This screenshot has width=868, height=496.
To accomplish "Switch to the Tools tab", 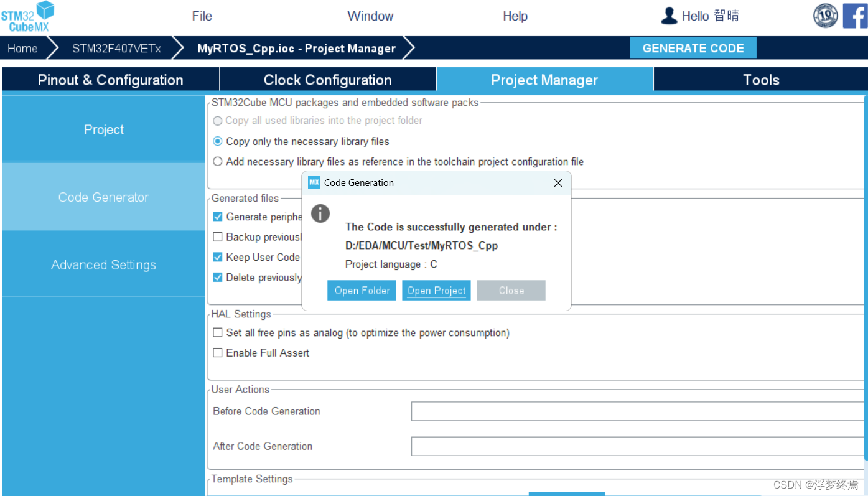I will [x=761, y=80].
